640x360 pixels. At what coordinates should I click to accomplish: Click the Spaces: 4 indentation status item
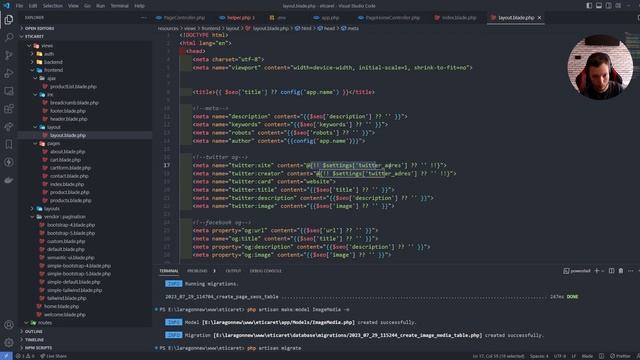click(539, 356)
